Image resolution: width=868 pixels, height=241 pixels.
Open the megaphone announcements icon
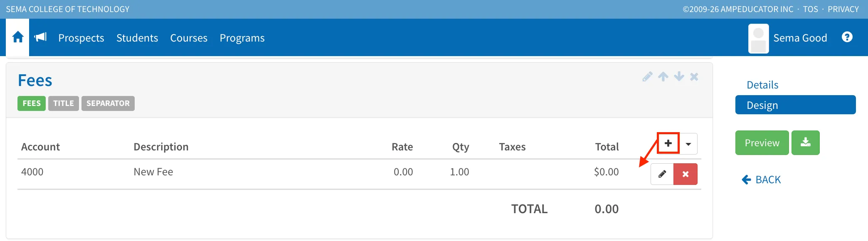[41, 37]
